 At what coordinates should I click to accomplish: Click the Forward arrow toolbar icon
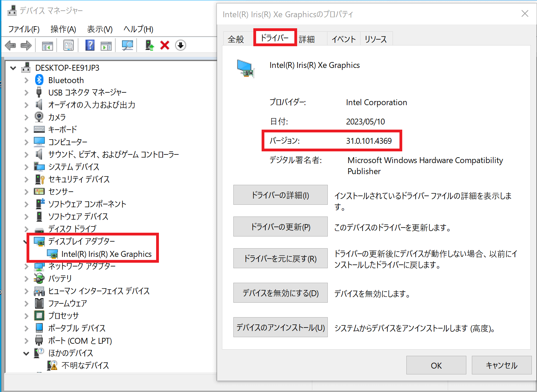(26, 45)
